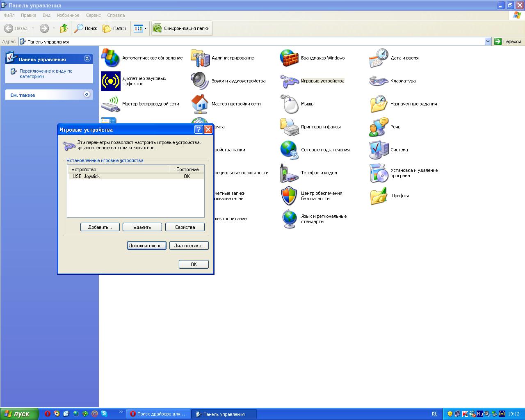Image resolution: width=525 pixels, height=420 pixels.
Task: Open the Сервис menu
Action: tap(93, 15)
